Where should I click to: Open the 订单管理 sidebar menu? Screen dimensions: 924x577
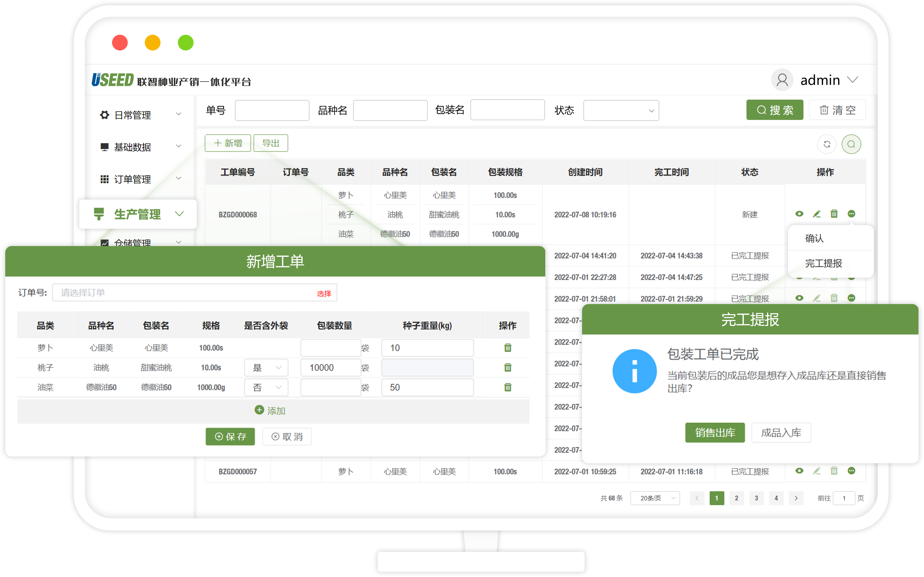[x=132, y=179]
